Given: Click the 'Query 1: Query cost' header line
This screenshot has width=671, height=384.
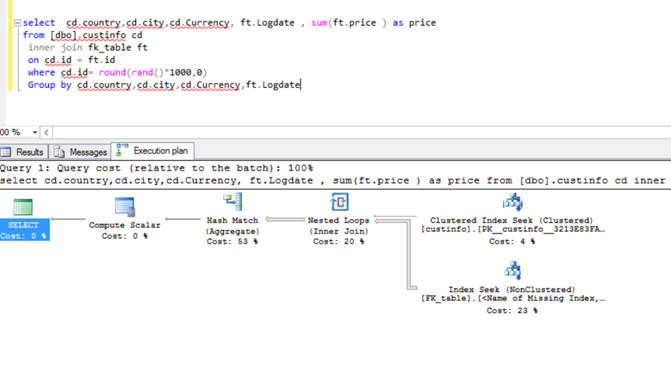Looking at the screenshot, I should click(x=157, y=168).
